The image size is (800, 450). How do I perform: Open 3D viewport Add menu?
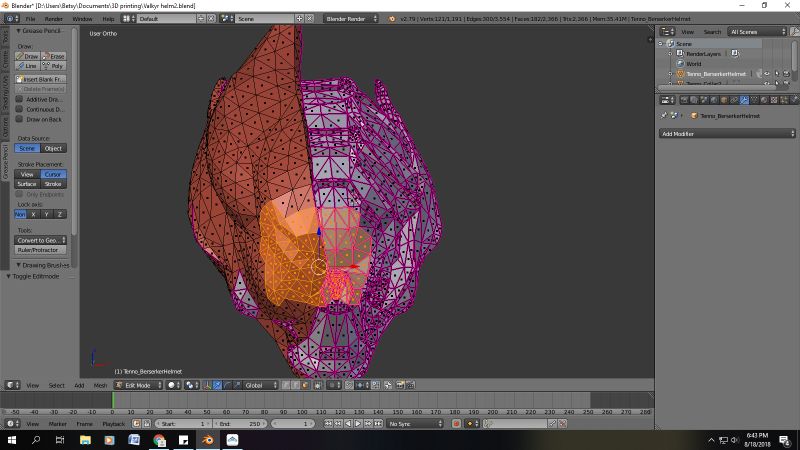[79, 385]
